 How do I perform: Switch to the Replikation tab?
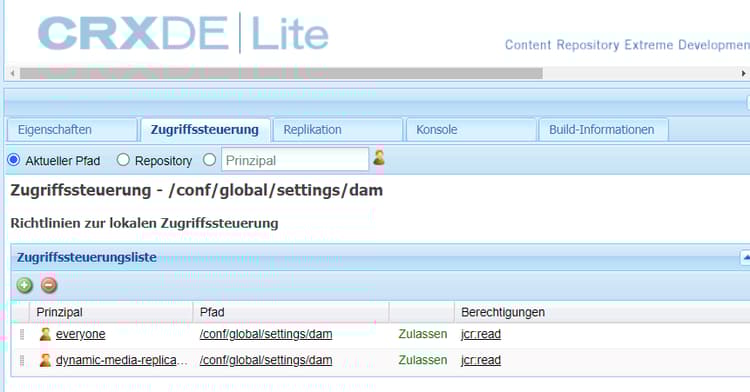(338, 130)
